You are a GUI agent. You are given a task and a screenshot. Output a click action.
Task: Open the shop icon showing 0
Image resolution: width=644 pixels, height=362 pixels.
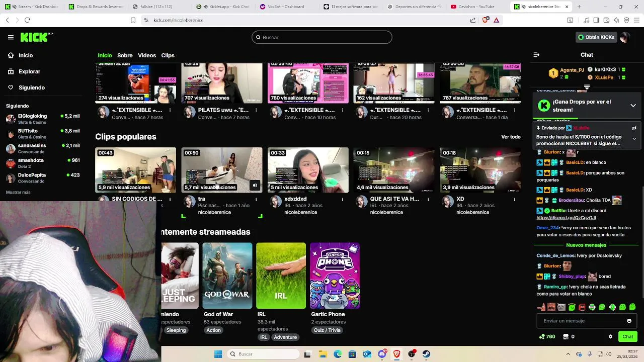point(569,337)
